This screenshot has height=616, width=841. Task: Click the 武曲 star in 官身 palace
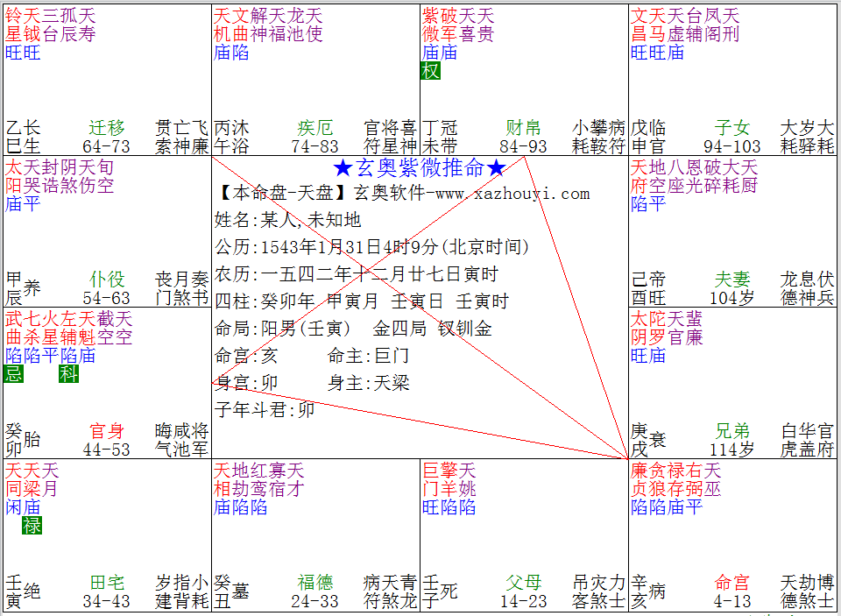click(14, 329)
